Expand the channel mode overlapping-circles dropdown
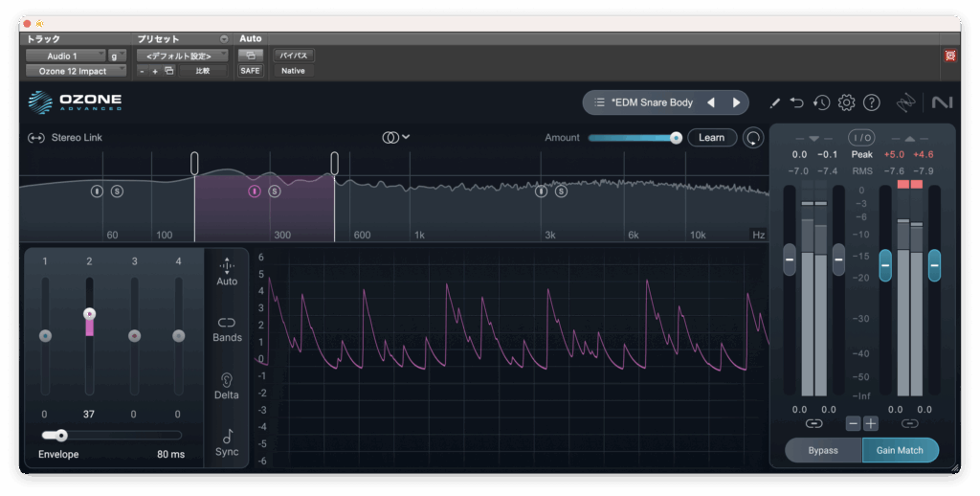980x496 pixels. point(396,137)
